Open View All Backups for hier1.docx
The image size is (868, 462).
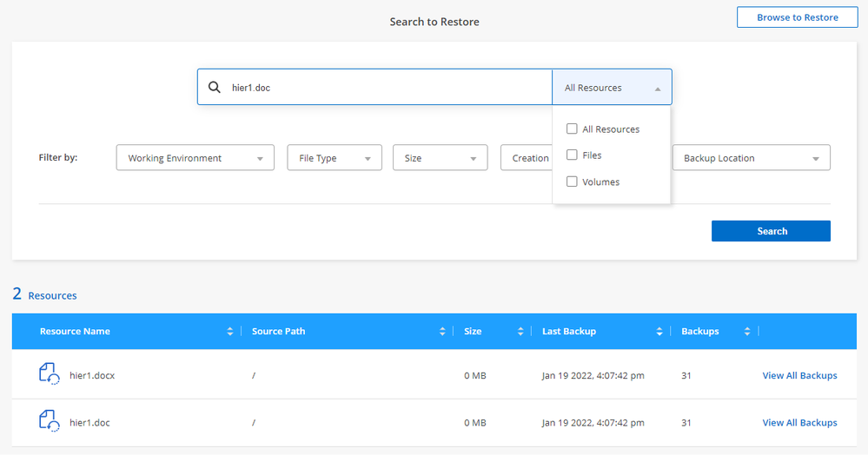(x=799, y=375)
